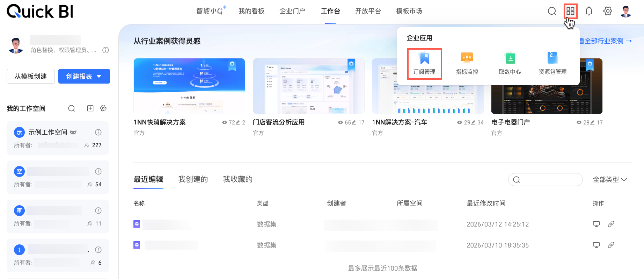Image resolution: width=644 pixels, height=279 pixels.
Task: Click the search icon in top bar
Action: [552, 11]
